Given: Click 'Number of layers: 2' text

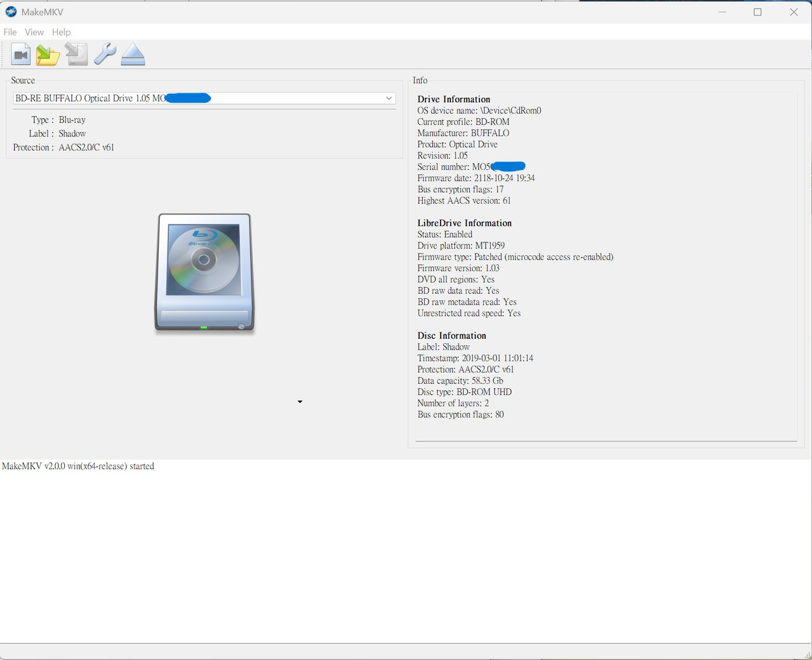Looking at the screenshot, I should 453,404.
